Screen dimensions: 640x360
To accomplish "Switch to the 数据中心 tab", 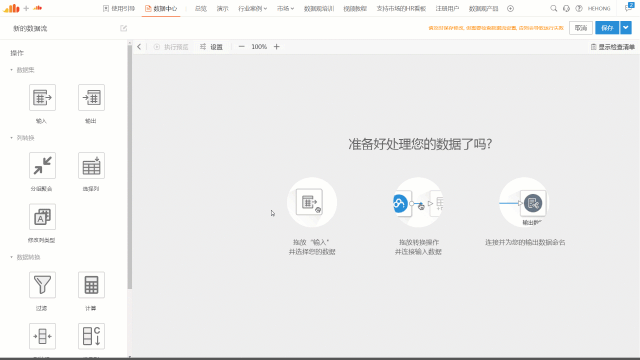I will pyautogui.click(x=161, y=9).
